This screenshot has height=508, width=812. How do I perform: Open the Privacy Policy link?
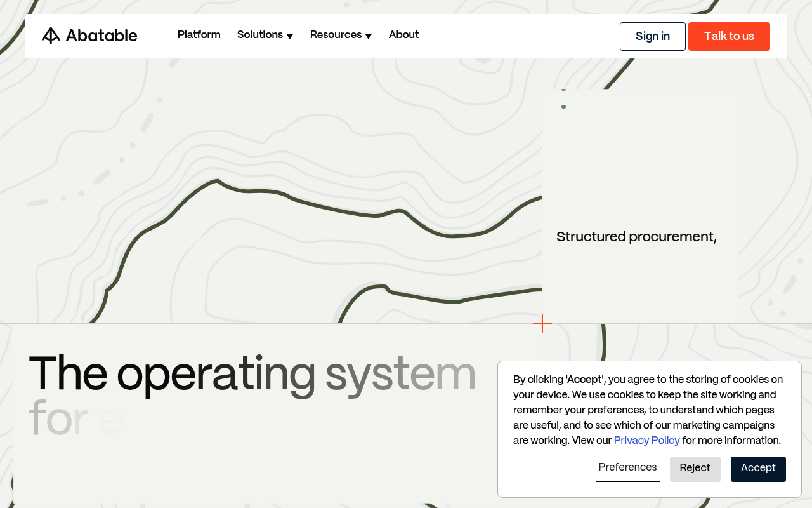click(x=646, y=441)
